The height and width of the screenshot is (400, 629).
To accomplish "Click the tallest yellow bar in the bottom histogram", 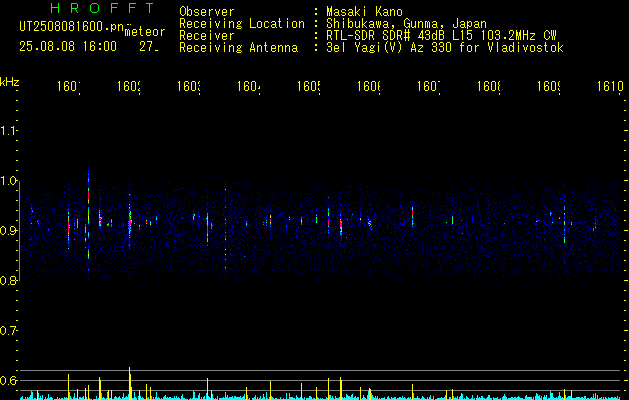I will click(130, 383).
